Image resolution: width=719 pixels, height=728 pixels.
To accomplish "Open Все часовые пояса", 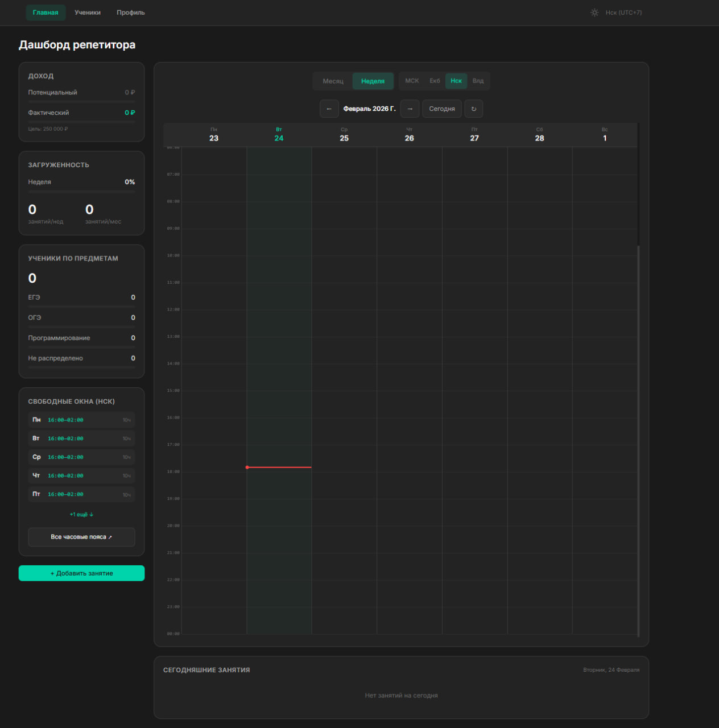I will point(81,536).
